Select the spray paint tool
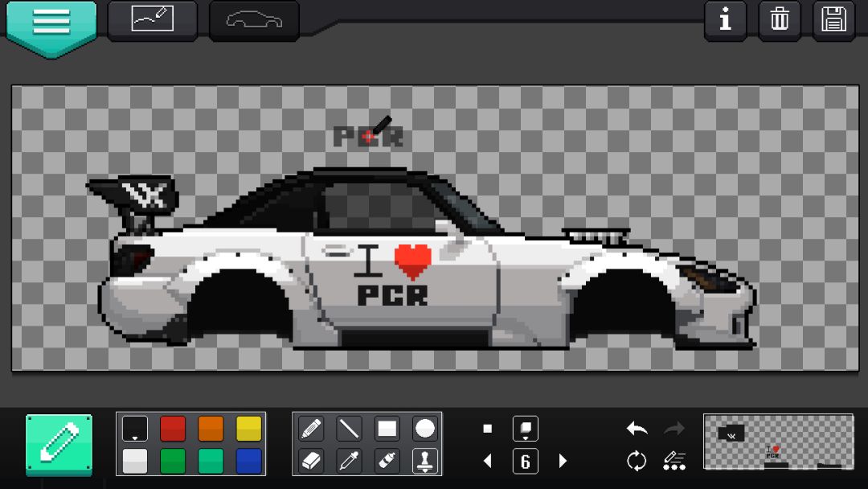868x489 pixels. 387,461
